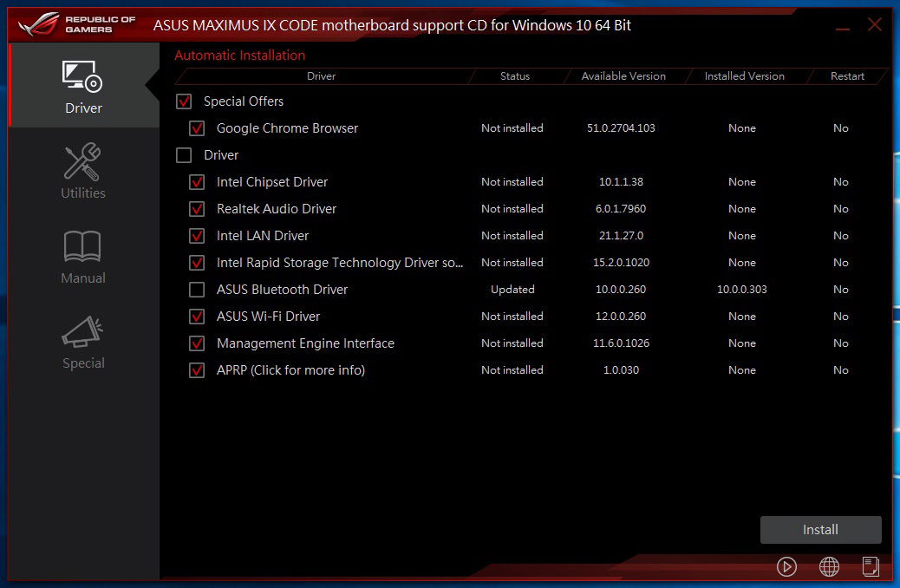Uncheck Intel Chipset Driver checkbox
Screen dimensions: 900x588
tap(197, 182)
